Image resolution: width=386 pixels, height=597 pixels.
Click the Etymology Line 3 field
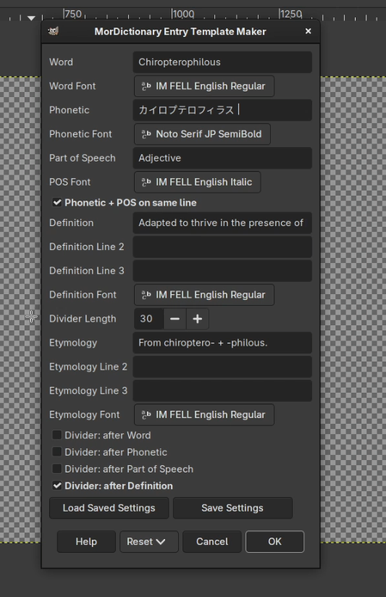[x=222, y=391]
